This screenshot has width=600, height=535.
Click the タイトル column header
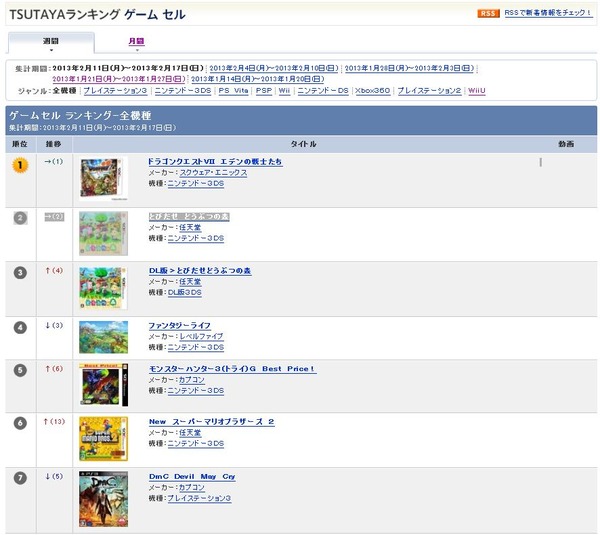point(303,144)
